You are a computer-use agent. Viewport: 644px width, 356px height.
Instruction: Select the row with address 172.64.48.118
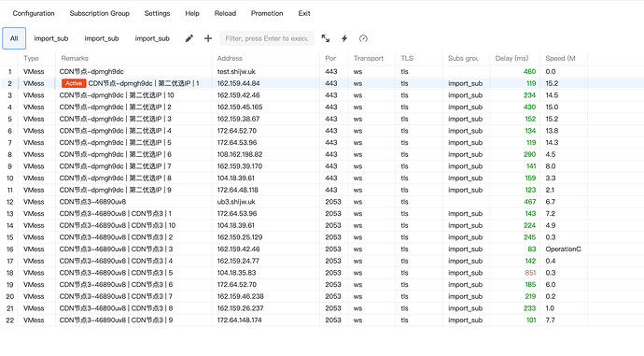click(294, 190)
